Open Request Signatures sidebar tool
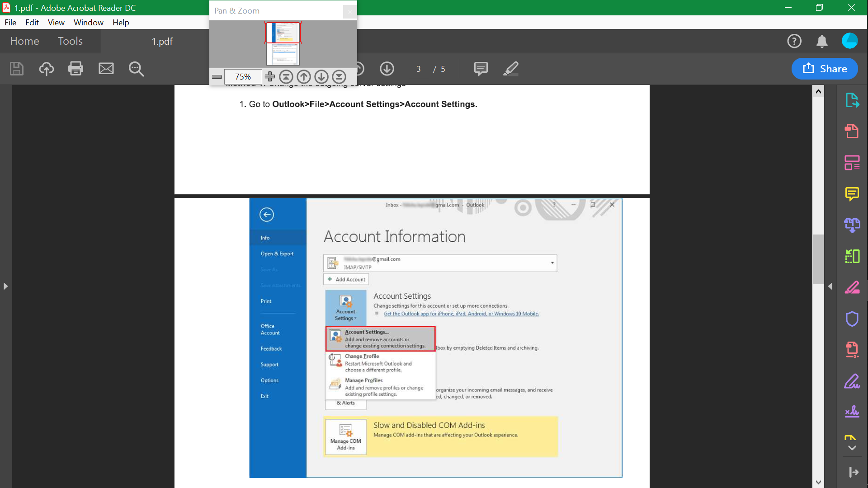868x488 pixels. tap(852, 411)
